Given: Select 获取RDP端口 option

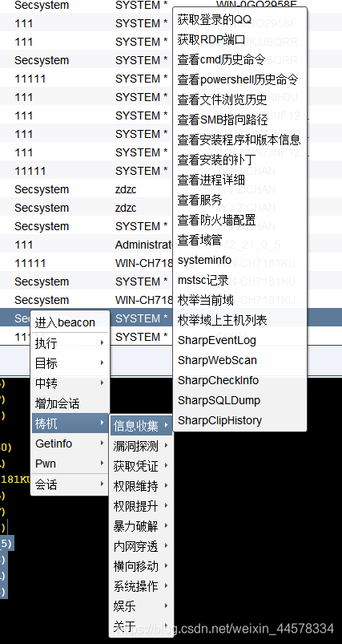Looking at the screenshot, I should click(x=240, y=39).
